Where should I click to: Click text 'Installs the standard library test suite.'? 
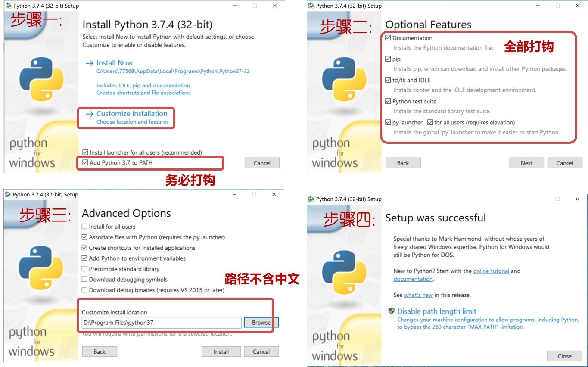pyautogui.click(x=442, y=111)
